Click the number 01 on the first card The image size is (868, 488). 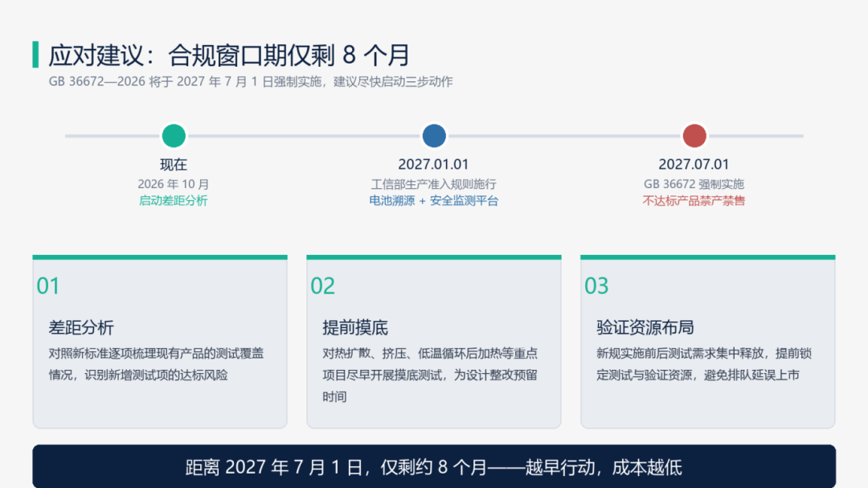tap(48, 286)
